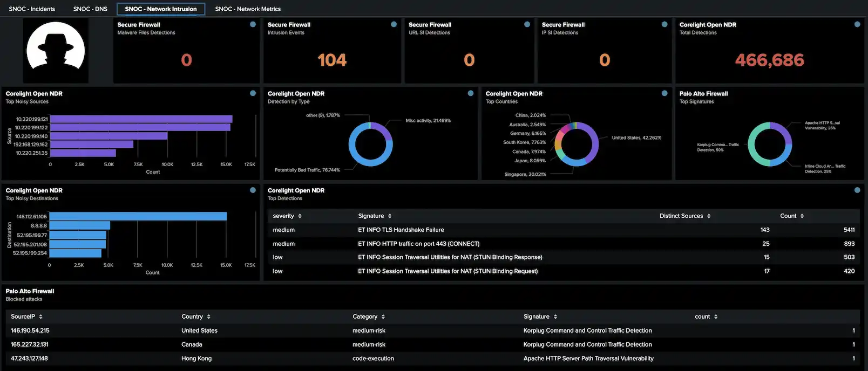The image size is (868, 371).
Task: Click source IP 165.227.32.131 in Blocked attacks
Action: pyautogui.click(x=30, y=345)
